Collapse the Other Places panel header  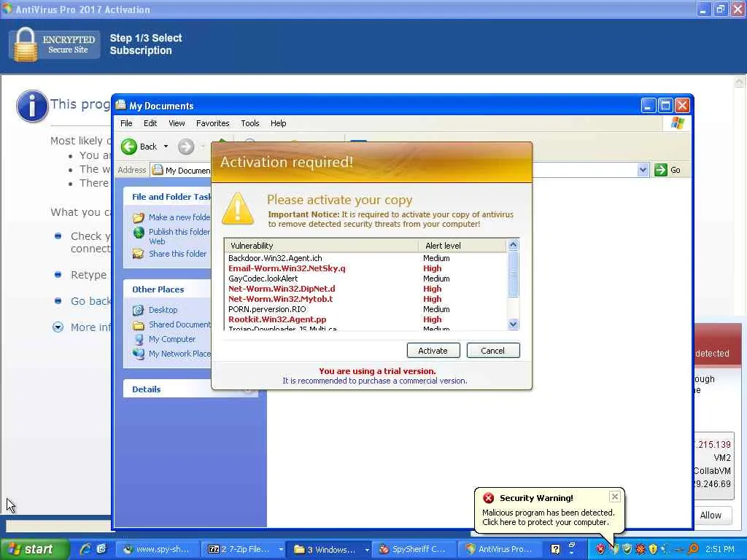pos(167,289)
